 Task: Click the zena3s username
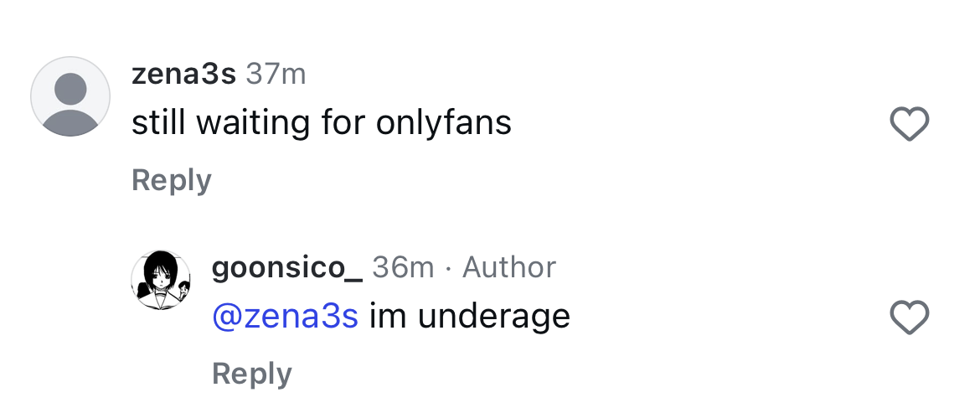183,75
